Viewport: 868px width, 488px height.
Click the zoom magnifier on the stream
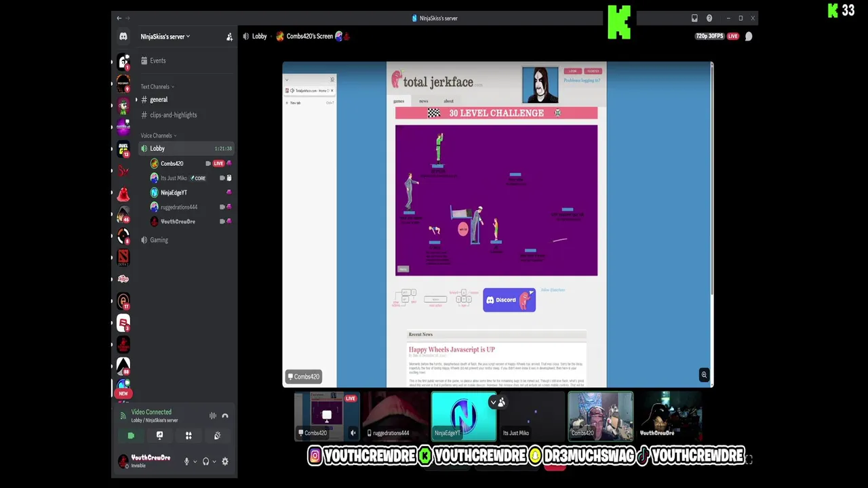704,375
